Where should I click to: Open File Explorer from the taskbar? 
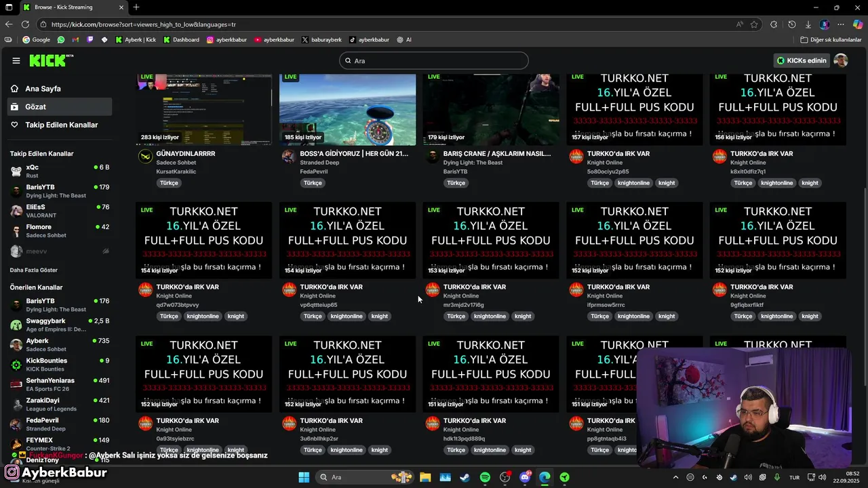coord(425,477)
